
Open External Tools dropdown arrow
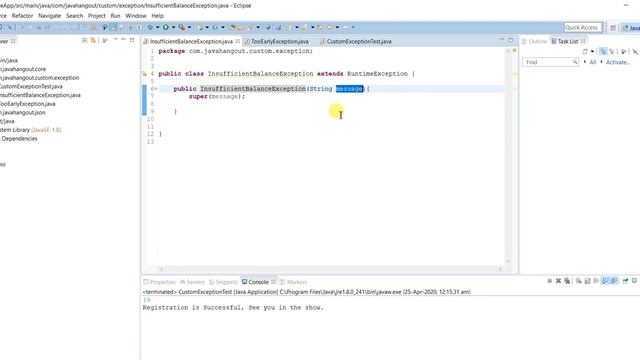(x=189, y=27)
